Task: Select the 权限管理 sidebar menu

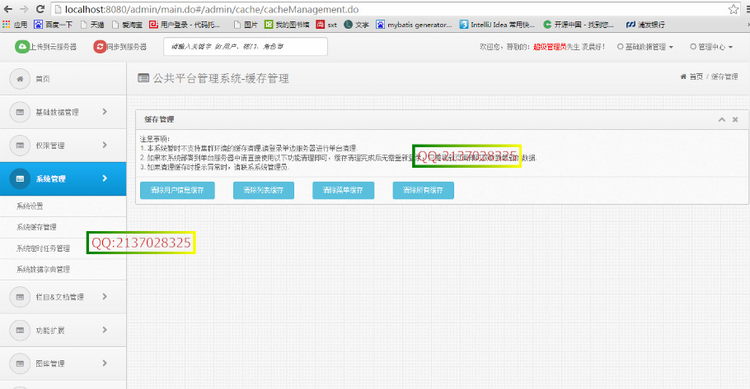Action: [63, 145]
